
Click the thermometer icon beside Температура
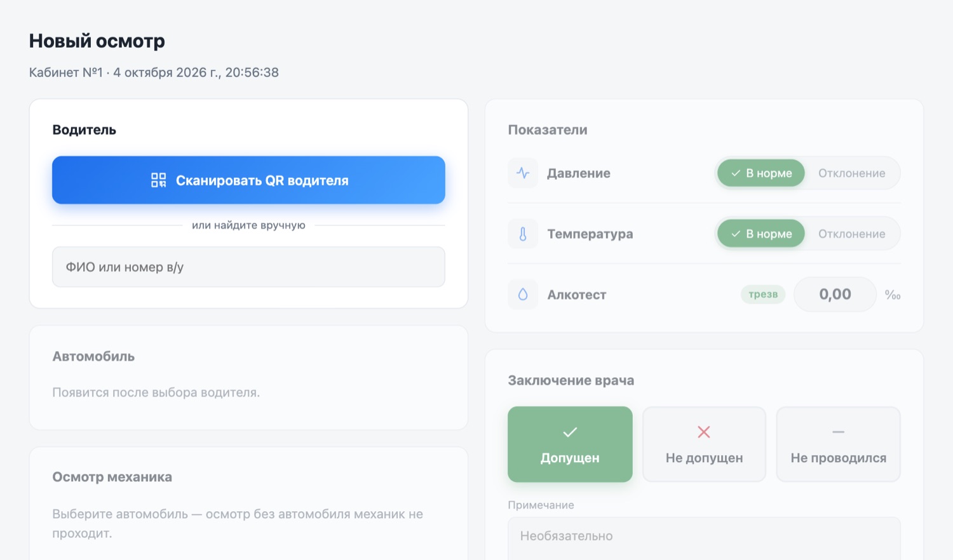click(x=523, y=234)
